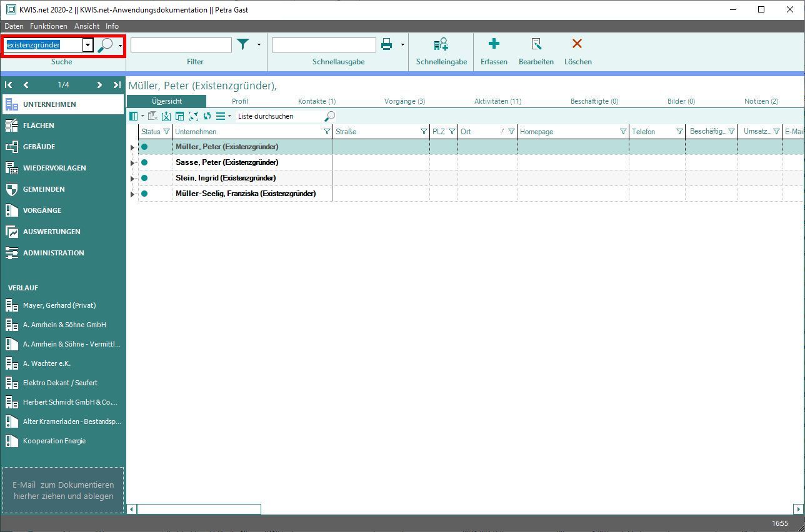Image resolution: width=805 pixels, height=532 pixels.
Task: Select Gebäude in the sidebar
Action: point(62,147)
